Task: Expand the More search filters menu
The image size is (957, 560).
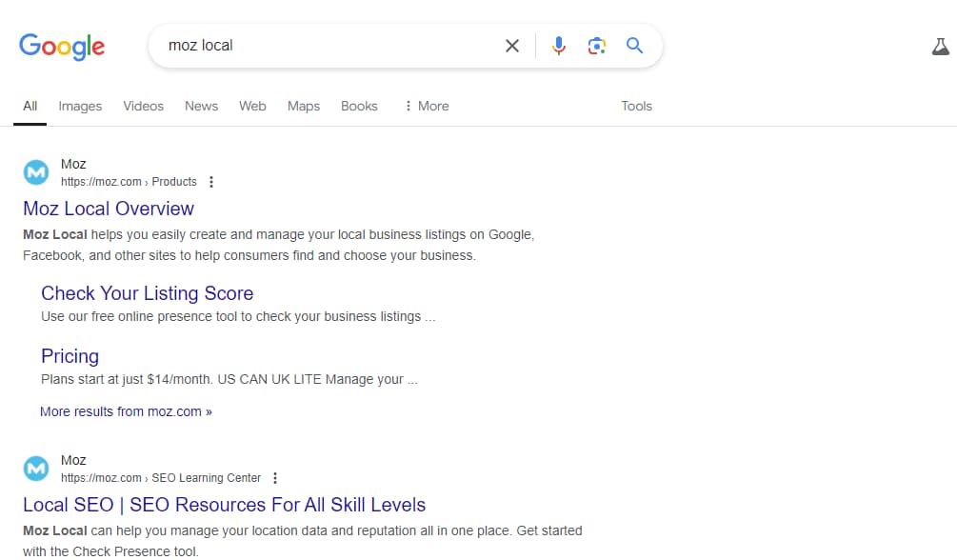Action: coord(426,106)
